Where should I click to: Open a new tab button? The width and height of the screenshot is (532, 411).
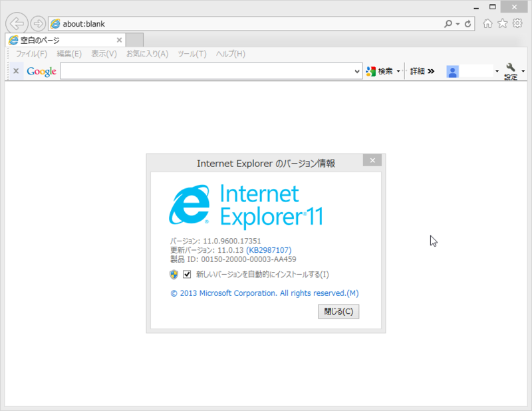135,40
